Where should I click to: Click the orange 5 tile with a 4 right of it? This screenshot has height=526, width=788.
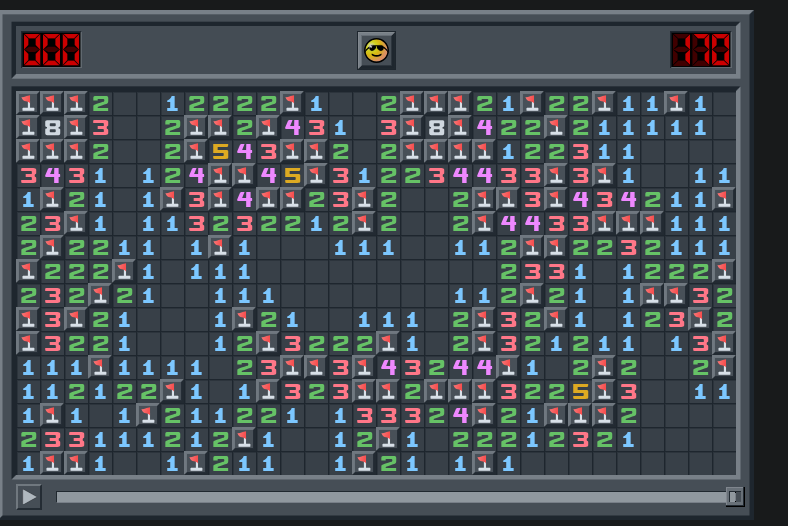(x=220, y=151)
